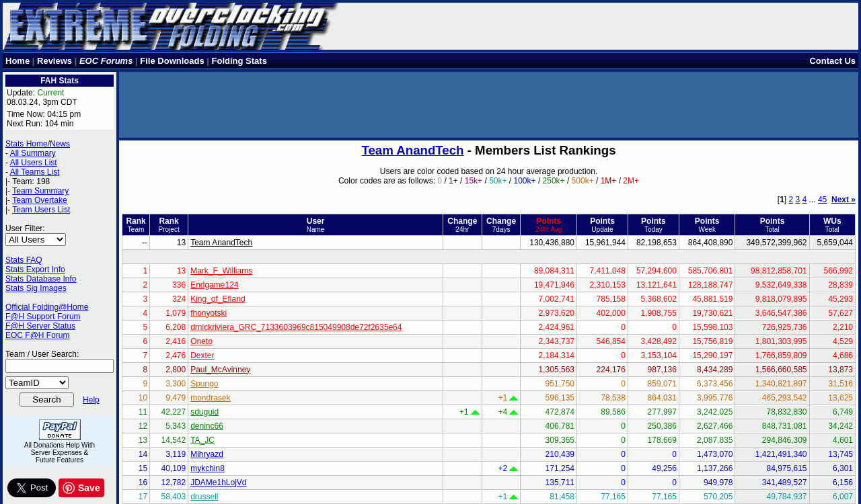Open user mondrasek
This screenshot has height=504, width=861.
210,398
